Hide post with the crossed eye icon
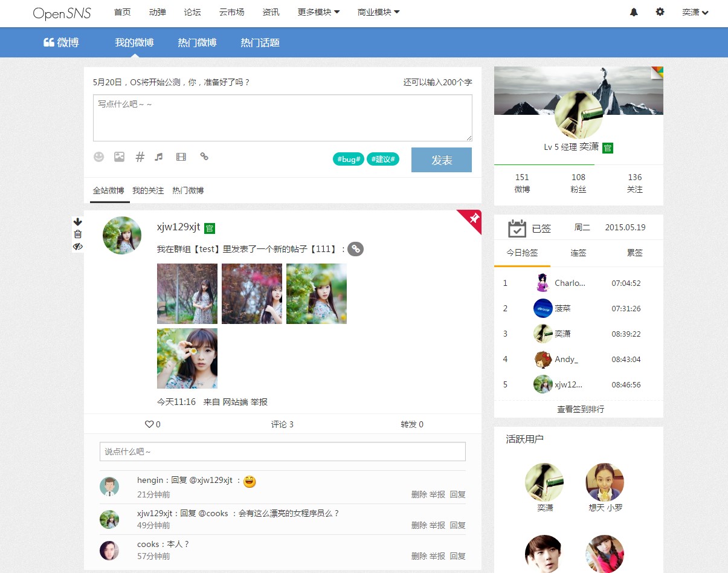Image resolution: width=728 pixels, height=573 pixels. coord(78,247)
